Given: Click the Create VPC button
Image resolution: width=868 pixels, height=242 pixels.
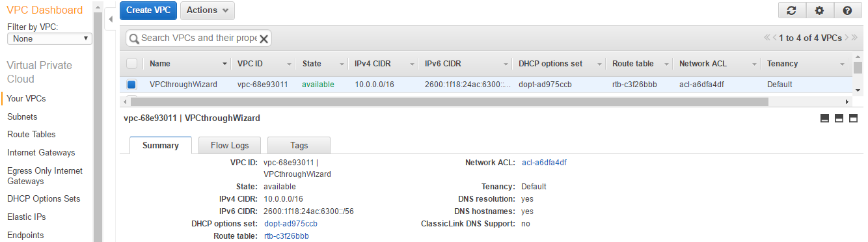Looking at the screenshot, I should click(148, 10).
